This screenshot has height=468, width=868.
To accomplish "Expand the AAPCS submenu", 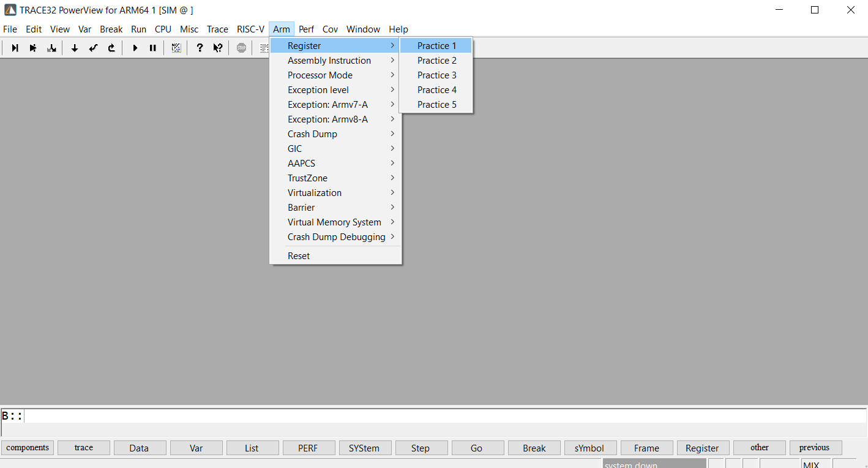I will [335, 164].
